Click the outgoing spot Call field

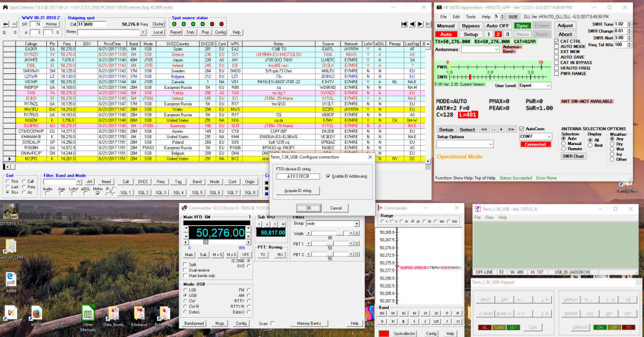91,24
